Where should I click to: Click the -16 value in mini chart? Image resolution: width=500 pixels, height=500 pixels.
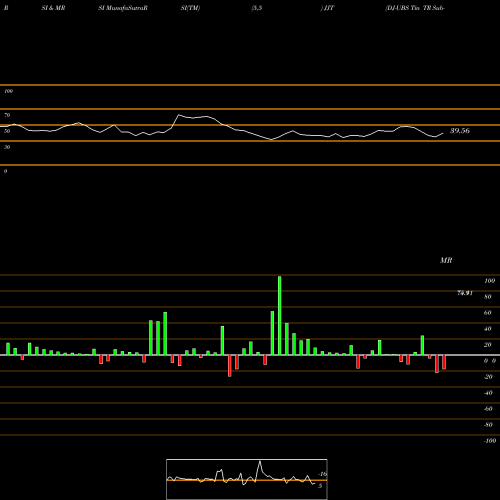pyautogui.click(x=323, y=474)
